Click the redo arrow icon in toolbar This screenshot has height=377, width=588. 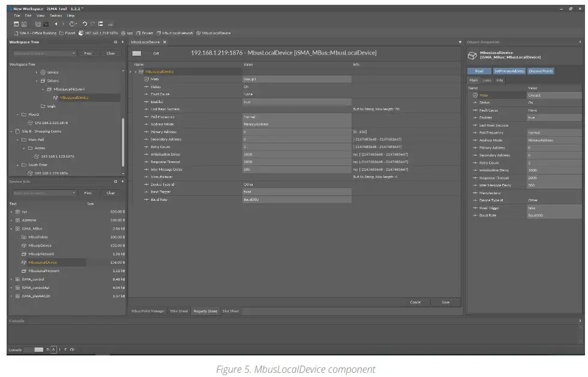[92, 24]
